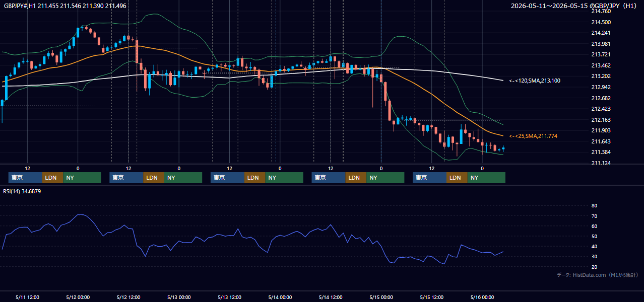This screenshot has height=302, width=644.
Task: Select price level 213.981 on the axis
Action: 601,44
